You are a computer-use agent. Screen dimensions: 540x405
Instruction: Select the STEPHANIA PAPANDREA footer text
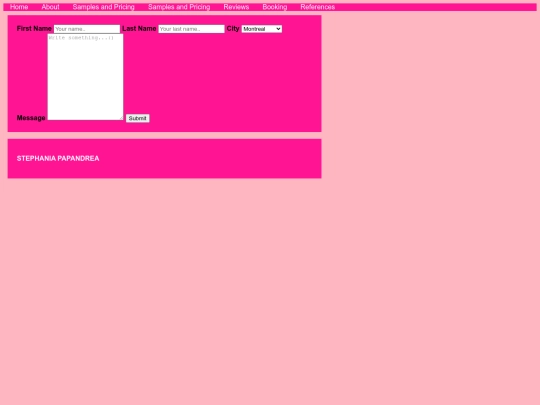click(x=58, y=158)
